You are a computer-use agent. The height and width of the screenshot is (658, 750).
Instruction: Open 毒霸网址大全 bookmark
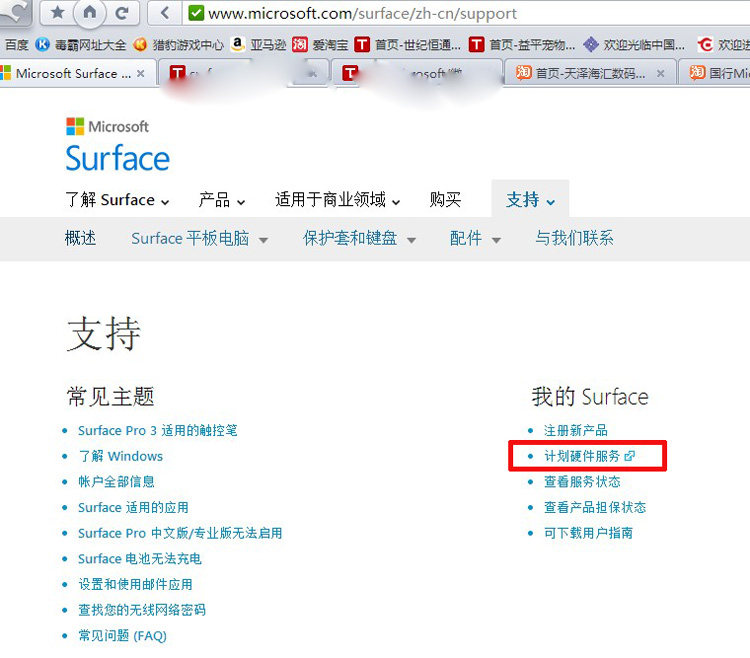pyautogui.click(x=81, y=45)
